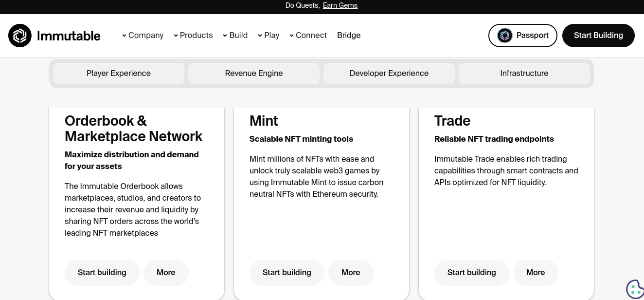This screenshot has height=300, width=644.
Task: Switch to the Revenue Engine tab
Action: click(x=254, y=74)
